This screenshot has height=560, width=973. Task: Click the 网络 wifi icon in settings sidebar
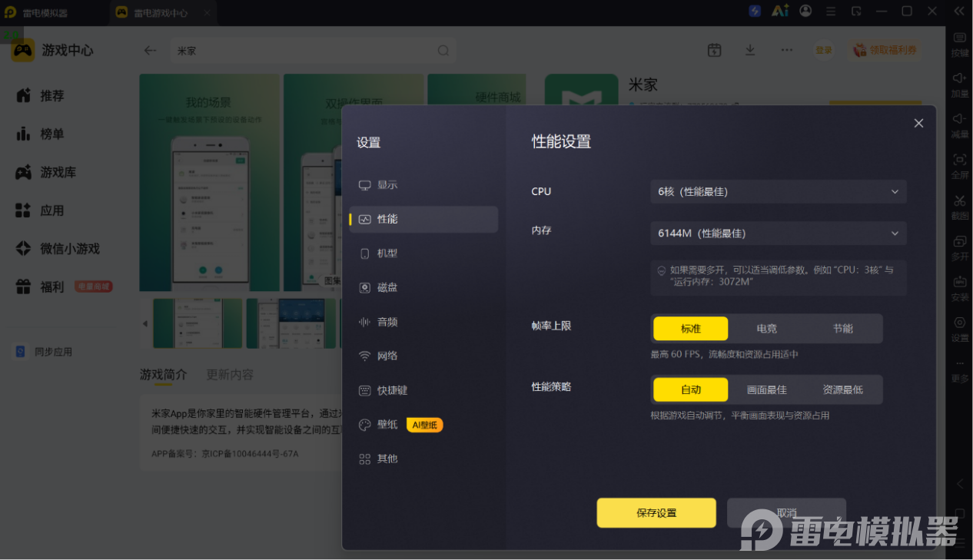click(x=365, y=356)
